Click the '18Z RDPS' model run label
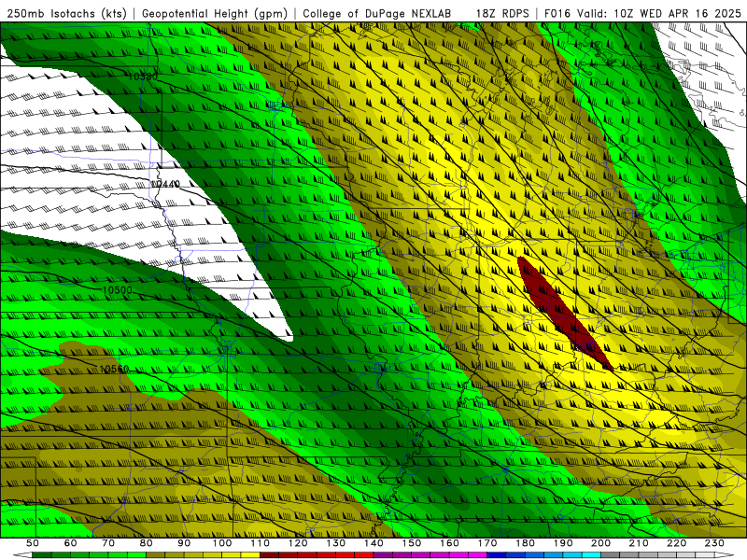 tap(502, 13)
